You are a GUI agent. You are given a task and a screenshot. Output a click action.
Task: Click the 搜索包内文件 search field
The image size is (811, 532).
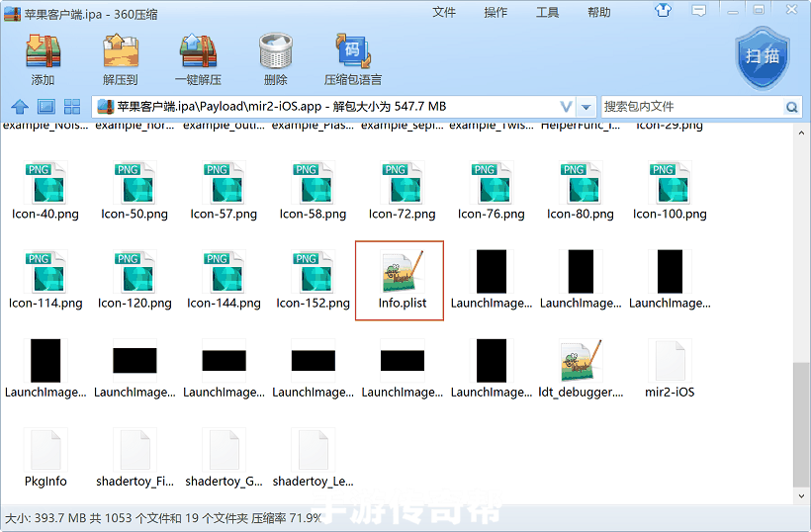[x=691, y=107]
